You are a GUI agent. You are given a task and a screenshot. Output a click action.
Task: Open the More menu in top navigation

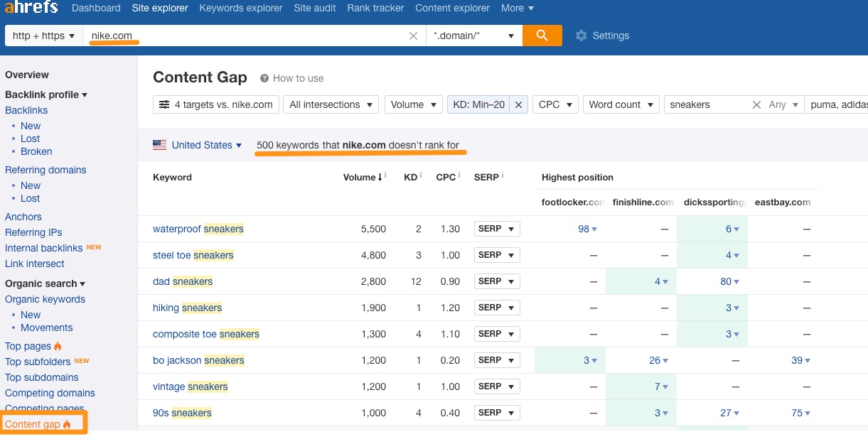(517, 9)
